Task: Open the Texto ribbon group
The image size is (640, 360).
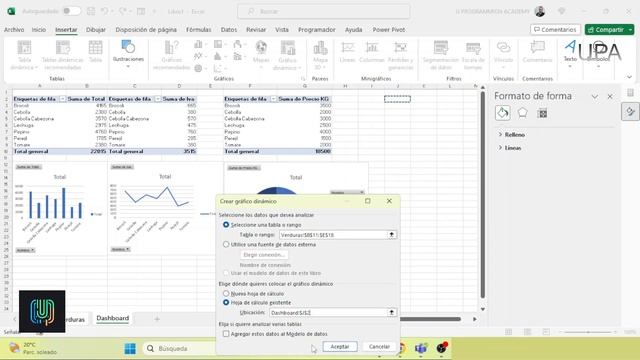Action: [x=570, y=53]
